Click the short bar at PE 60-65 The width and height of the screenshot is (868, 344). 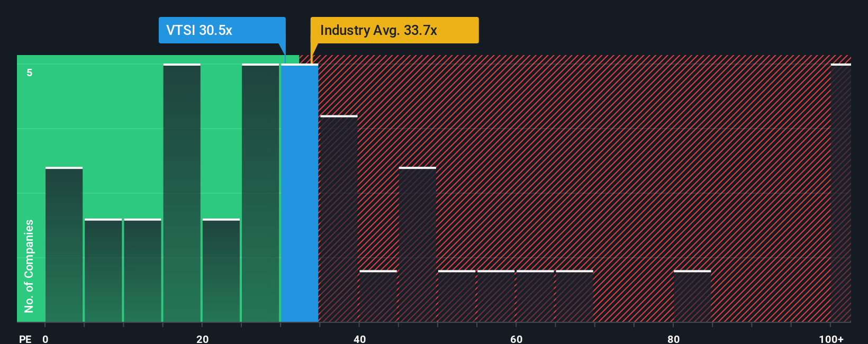535,296
